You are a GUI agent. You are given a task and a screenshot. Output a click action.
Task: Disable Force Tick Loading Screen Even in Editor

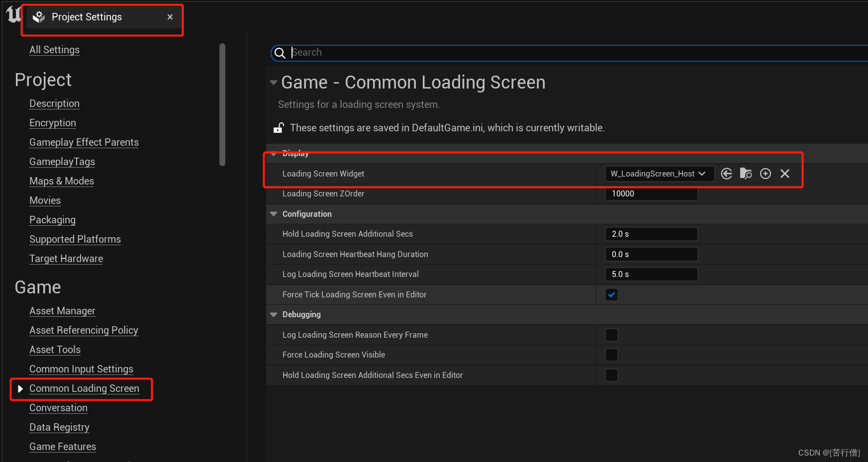coord(611,294)
